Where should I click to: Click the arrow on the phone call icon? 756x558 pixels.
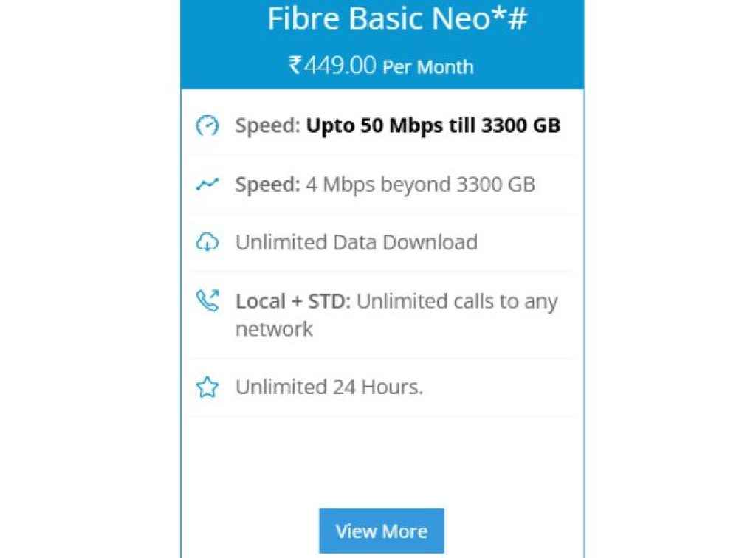pyautogui.click(x=214, y=294)
